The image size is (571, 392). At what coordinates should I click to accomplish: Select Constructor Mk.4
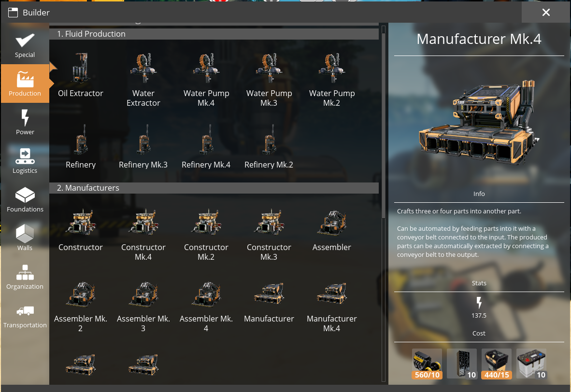pos(143,234)
